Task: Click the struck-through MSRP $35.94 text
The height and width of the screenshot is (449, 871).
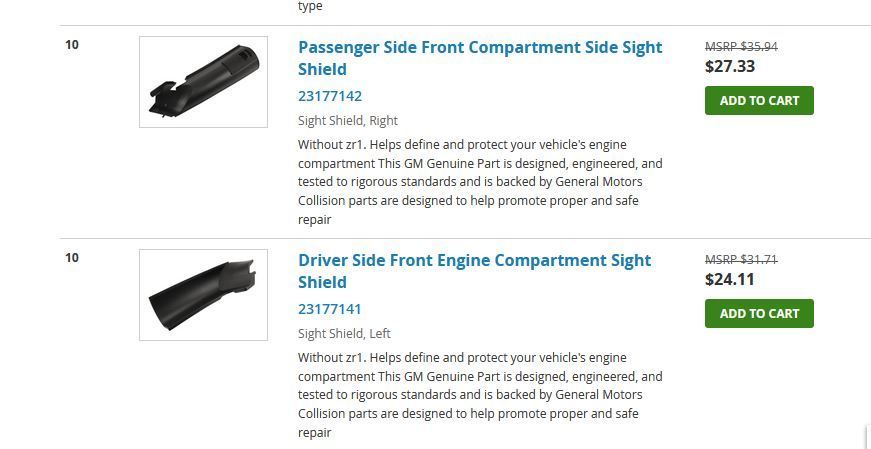Action: [x=741, y=47]
